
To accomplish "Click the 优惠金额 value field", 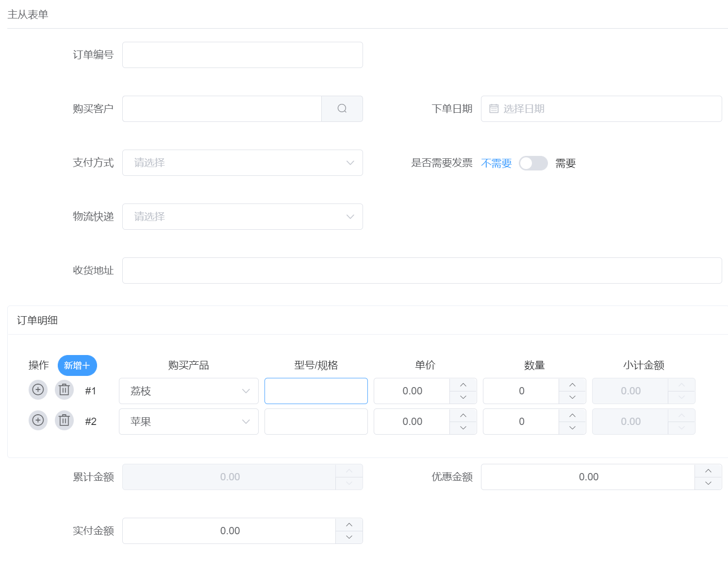I will pos(588,477).
